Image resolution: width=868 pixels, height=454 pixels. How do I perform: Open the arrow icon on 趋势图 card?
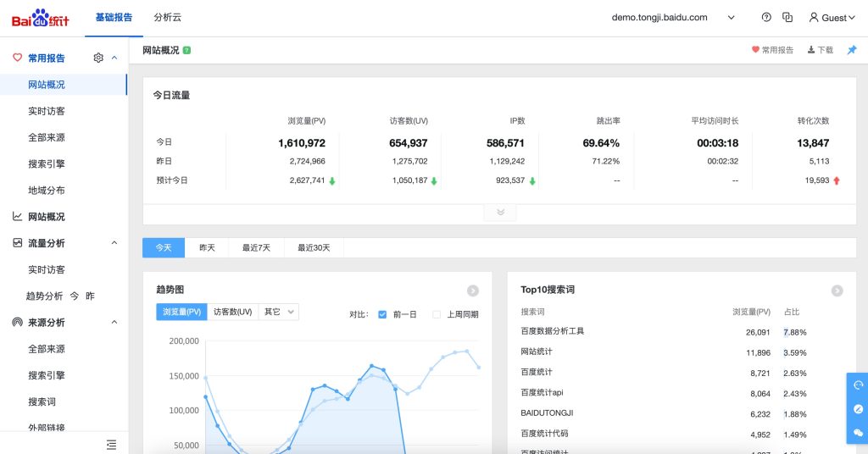coord(472,291)
